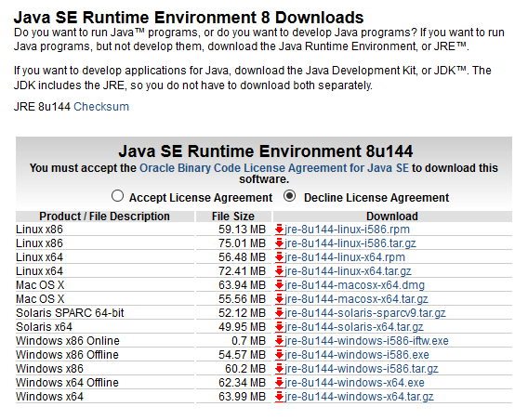Select Accept License Agreement radio button
Image resolution: width=528 pixels, height=420 pixels.
(x=117, y=196)
